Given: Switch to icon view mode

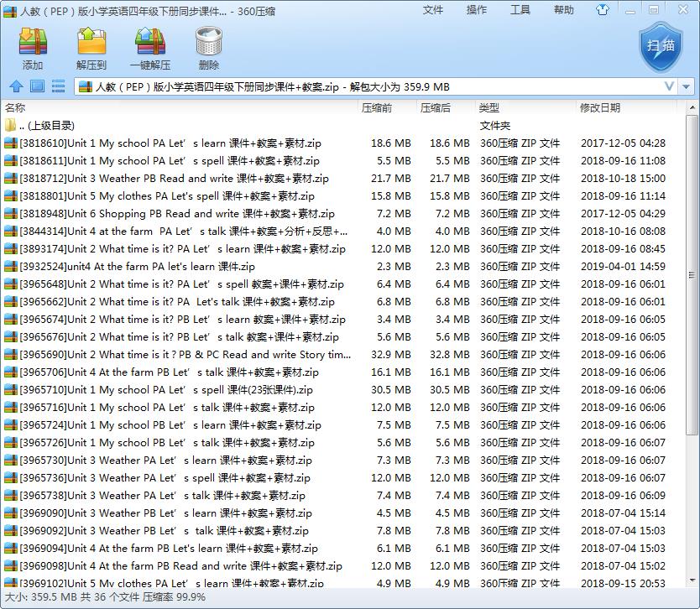Looking at the screenshot, I should click(37, 86).
